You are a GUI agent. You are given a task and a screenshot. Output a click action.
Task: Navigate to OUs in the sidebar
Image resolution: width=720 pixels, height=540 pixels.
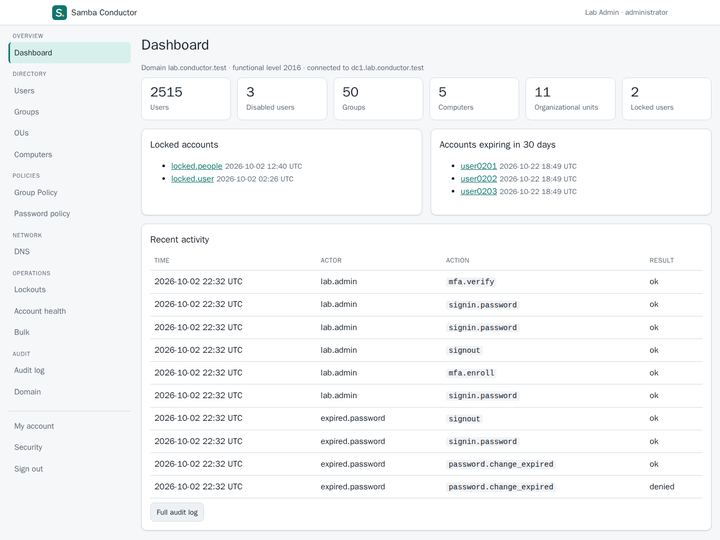tap(22, 133)
